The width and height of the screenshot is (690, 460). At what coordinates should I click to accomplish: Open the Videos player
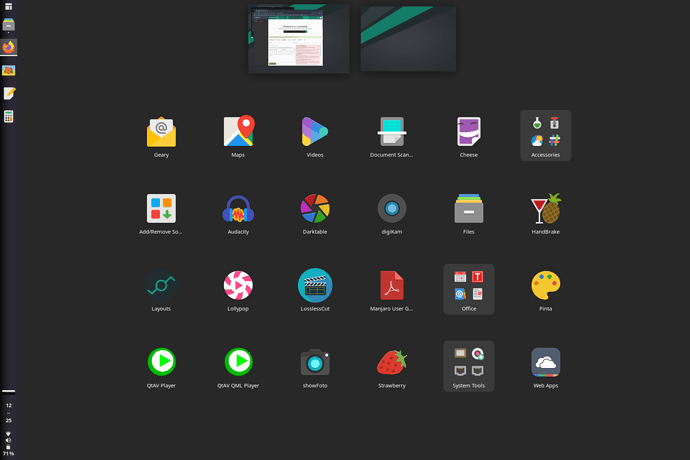[x=315, y=136]
